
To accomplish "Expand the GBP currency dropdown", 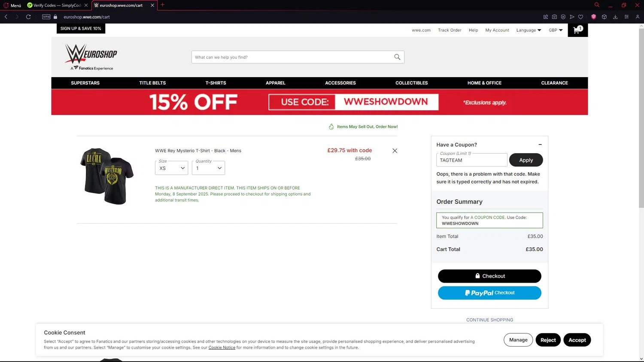I will (x=556, y=30).
